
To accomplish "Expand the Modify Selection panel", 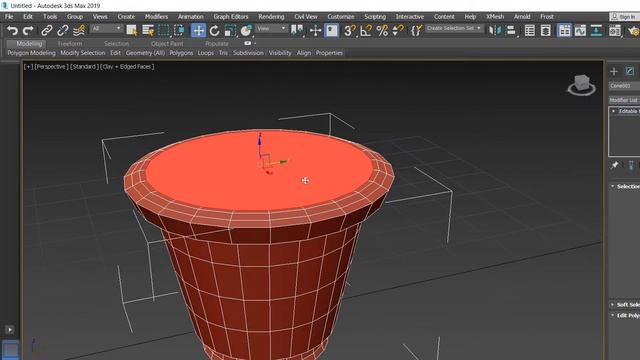I will 82,53.
